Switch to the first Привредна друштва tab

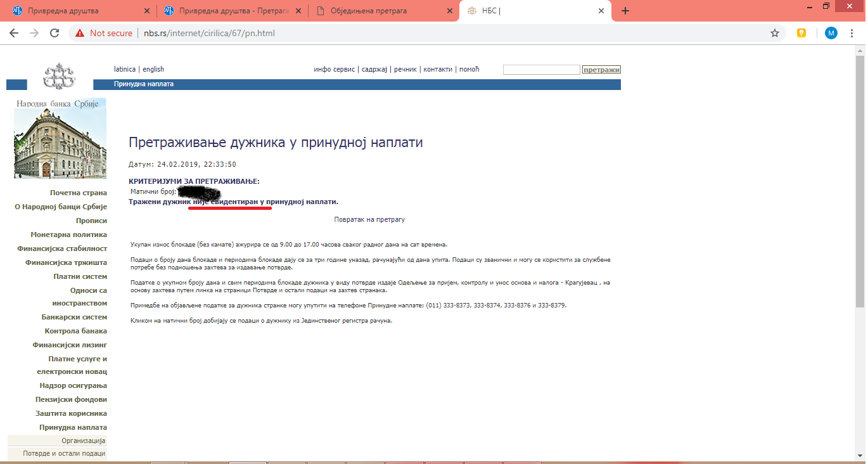[x=80, y=11]
